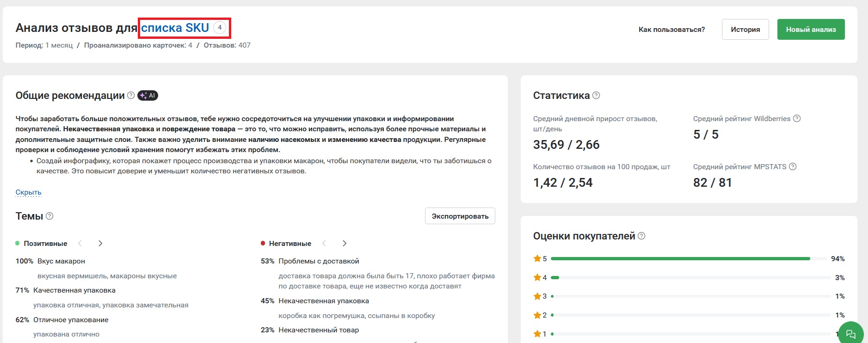Go to next positive themes page
This screenshot has height=343, width=868.
(x=100, y=243)
